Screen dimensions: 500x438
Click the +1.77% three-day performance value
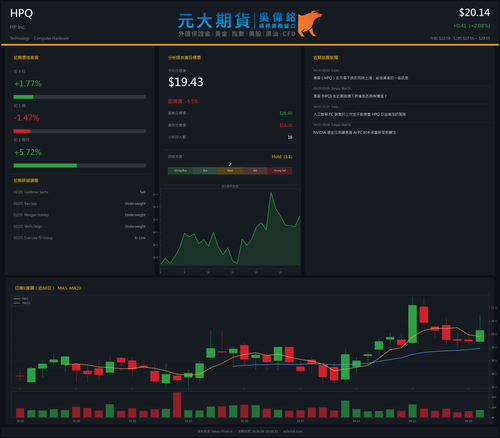pyautogui.click(x=28, y=83)
